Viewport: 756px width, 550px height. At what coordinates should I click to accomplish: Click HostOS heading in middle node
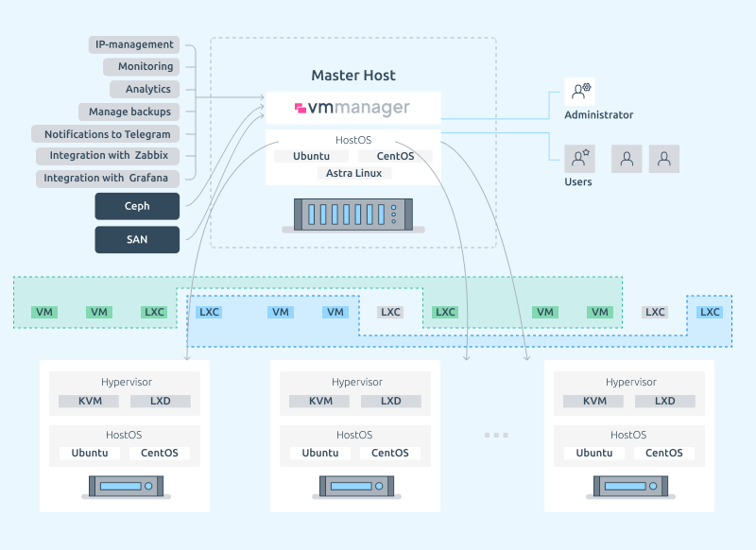[x=354, y=436]
